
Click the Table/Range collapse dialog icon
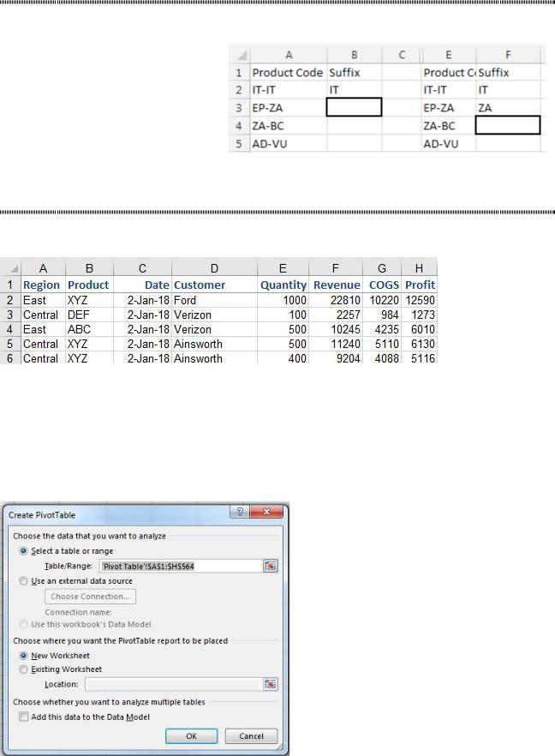tap(271, 566)
